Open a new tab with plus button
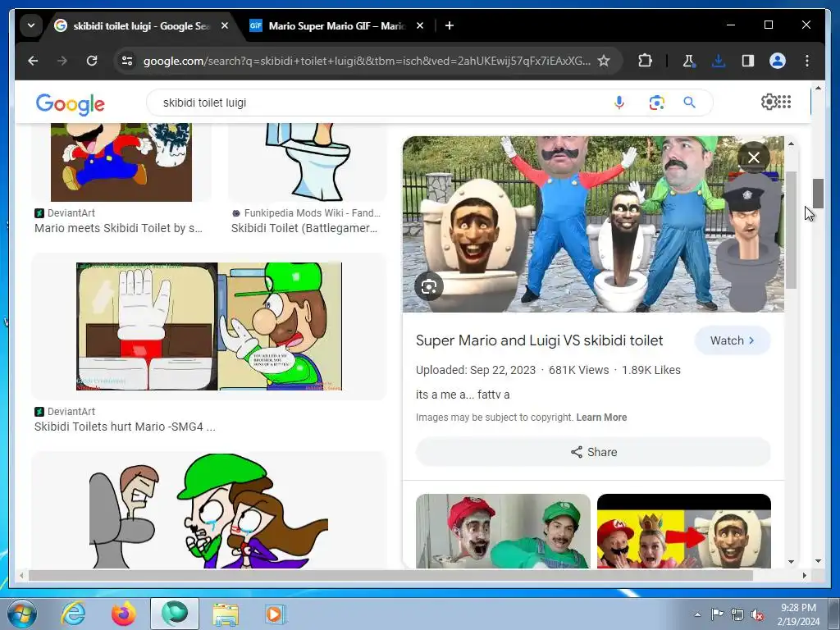 click(450, 25)
